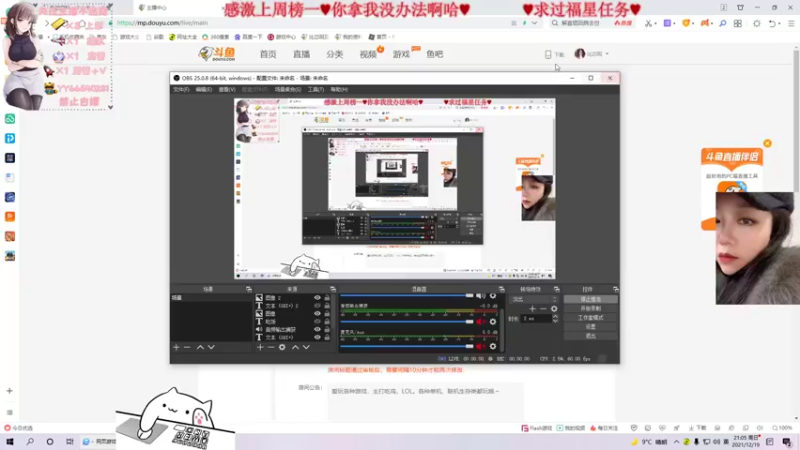
Task: Open Windows taskbar search
Action: point(30,442)
